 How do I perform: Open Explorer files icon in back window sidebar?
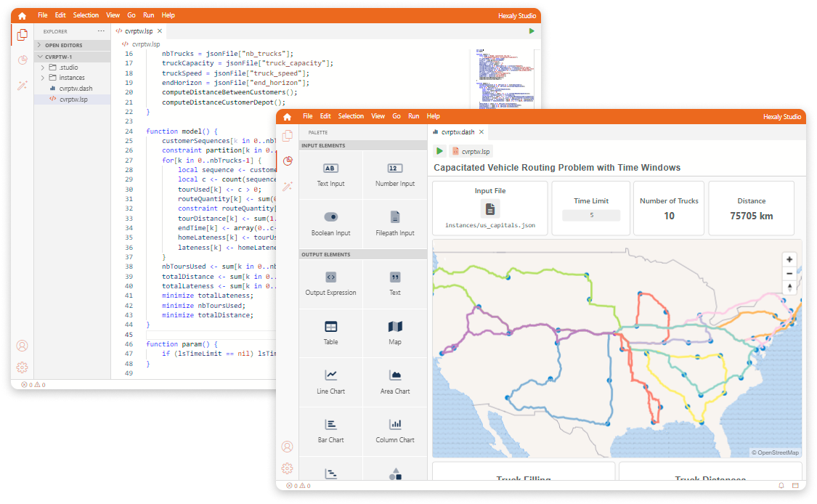pos(22,35)
